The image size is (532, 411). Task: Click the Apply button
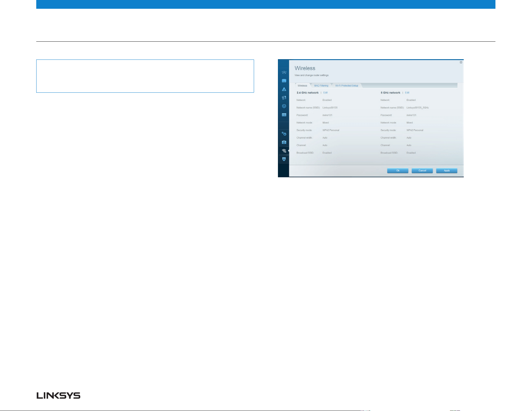(x=447, y=171)
